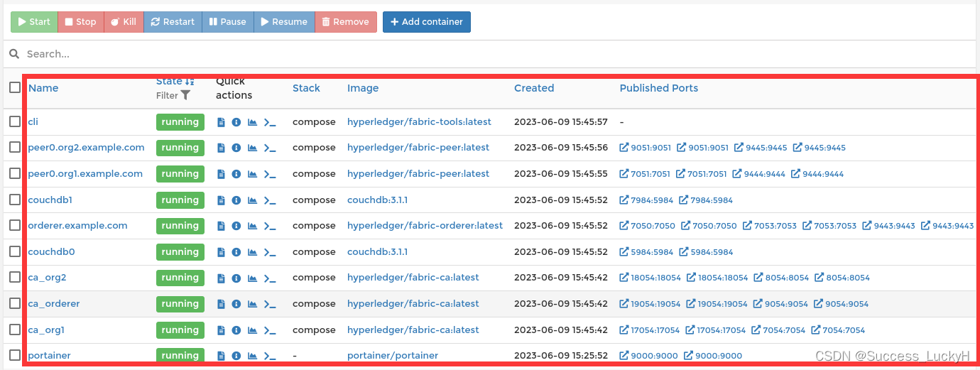The image size is (980, 370).
Task: Check the couchdb1 row checkbox
Action: coord(15,200)
